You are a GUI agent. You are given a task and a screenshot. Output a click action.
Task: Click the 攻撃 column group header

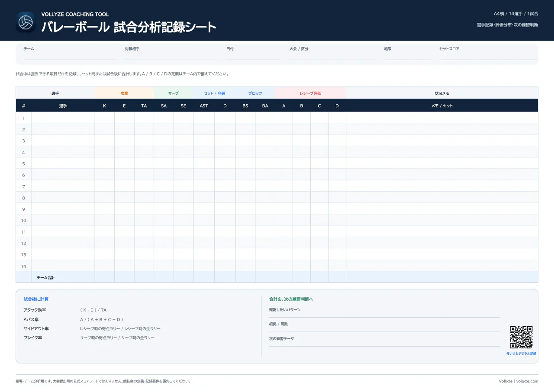click(124, 93)
